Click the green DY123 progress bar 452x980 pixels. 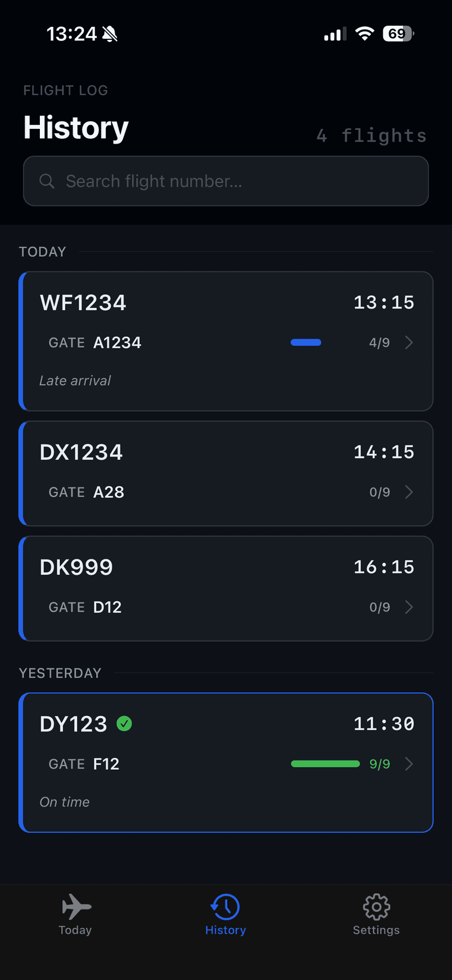[325, 764]
